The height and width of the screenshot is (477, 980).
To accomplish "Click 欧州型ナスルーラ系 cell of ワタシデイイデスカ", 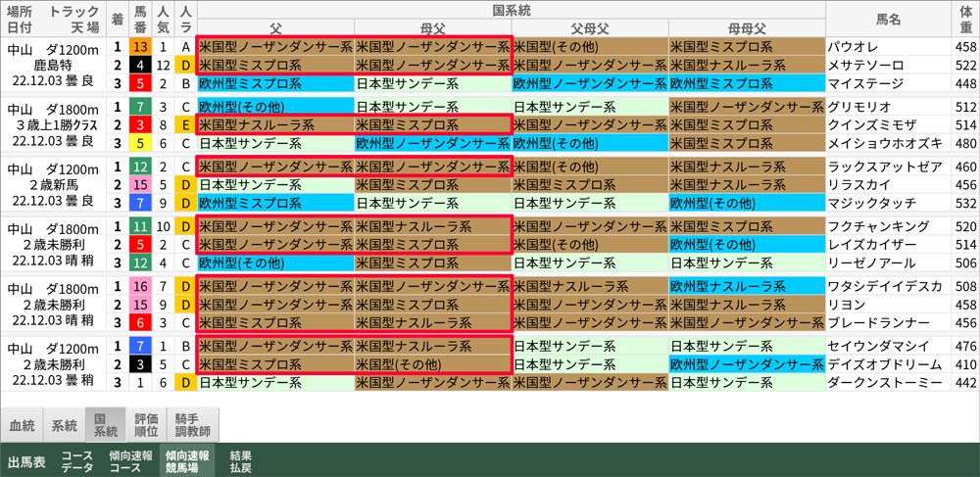I will coord(747,287).
